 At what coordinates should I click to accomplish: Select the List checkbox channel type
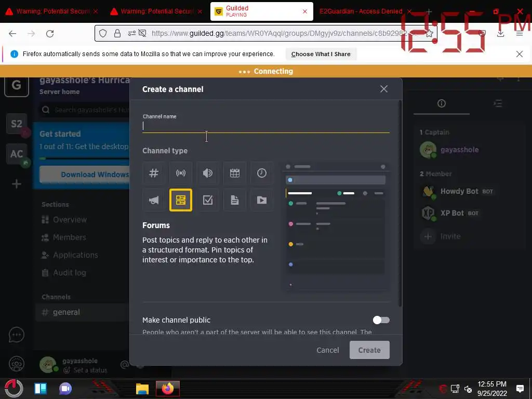tap(208, 200)
